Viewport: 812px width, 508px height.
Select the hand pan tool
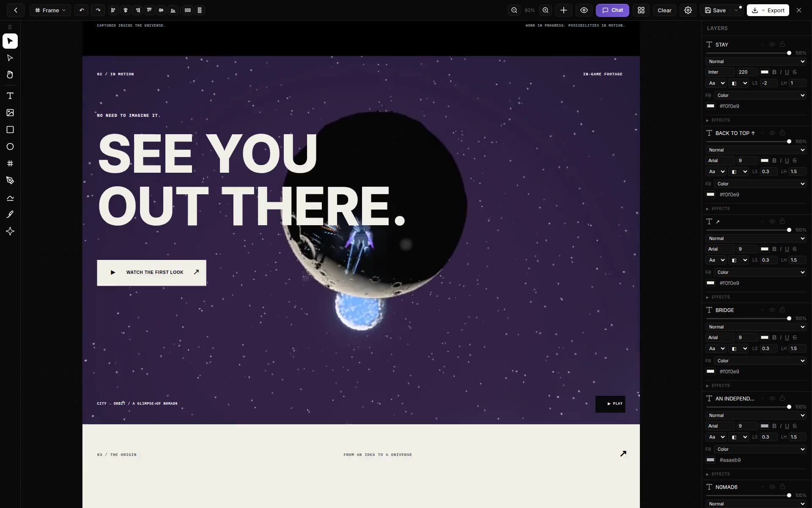click(x=10, y=75)
